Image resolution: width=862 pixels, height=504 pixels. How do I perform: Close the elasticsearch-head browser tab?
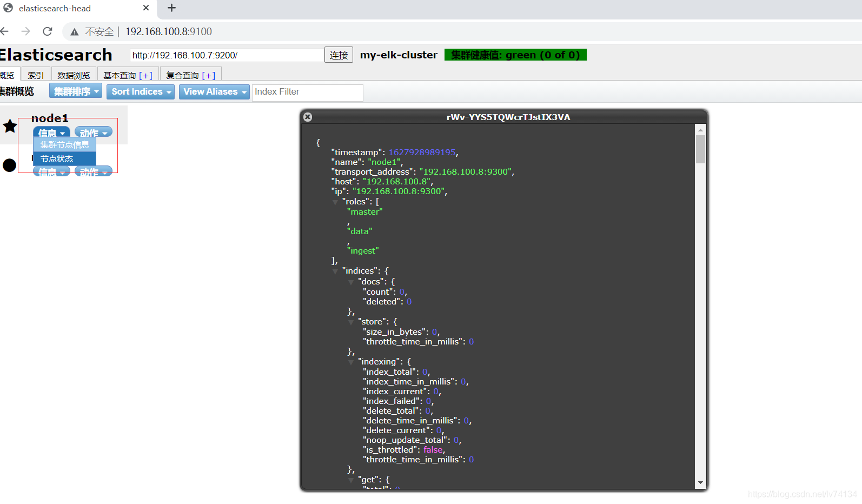click(146, 8)
